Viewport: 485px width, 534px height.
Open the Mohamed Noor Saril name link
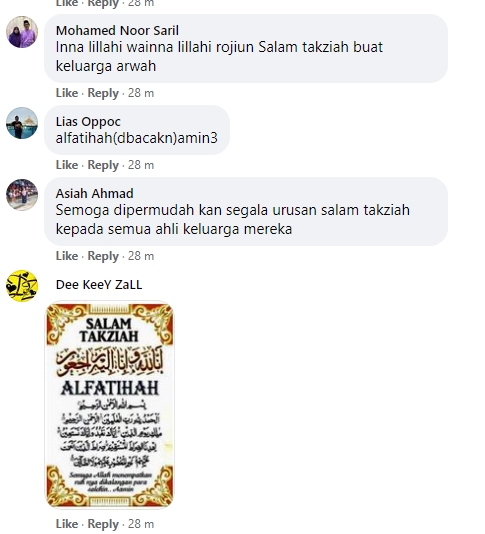tap(117, 31)
